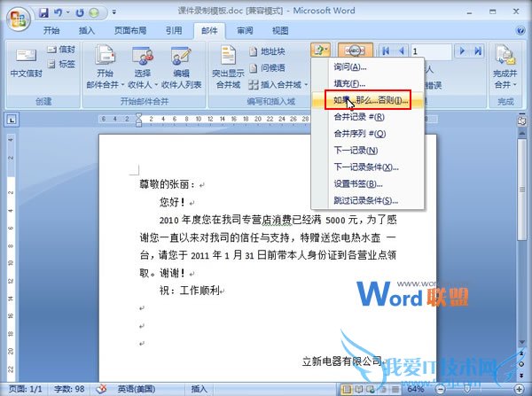
Task: Go to first record
Action: tap(386, 51)
